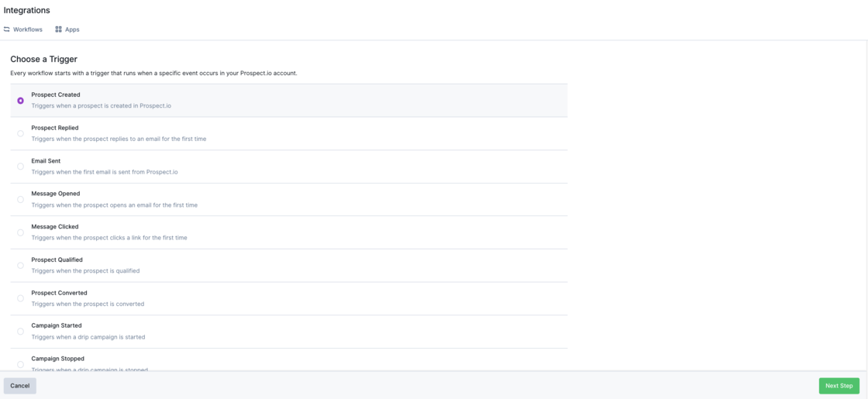Screen dimensions: 868x399
Task: Click the Prospect Qualified title text
Action: click(x=57, y=260)
